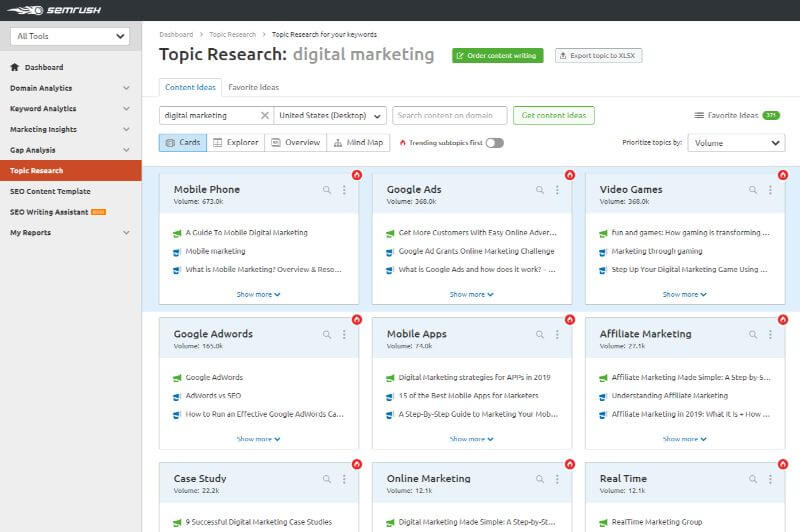Open Marketing through gaming headline

click(657, 251)
